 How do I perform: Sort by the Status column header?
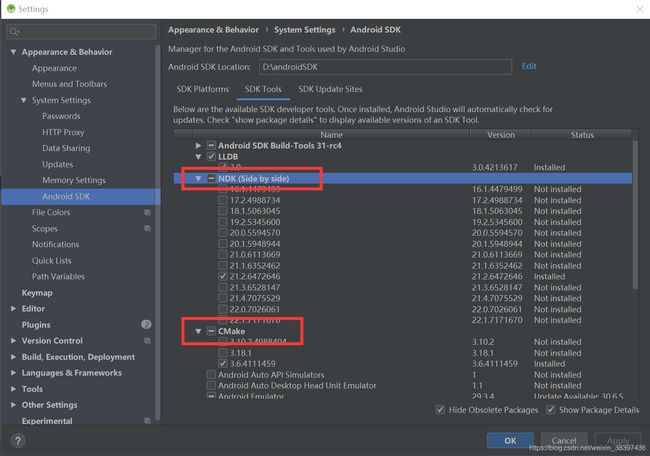(x=582, y=135)
